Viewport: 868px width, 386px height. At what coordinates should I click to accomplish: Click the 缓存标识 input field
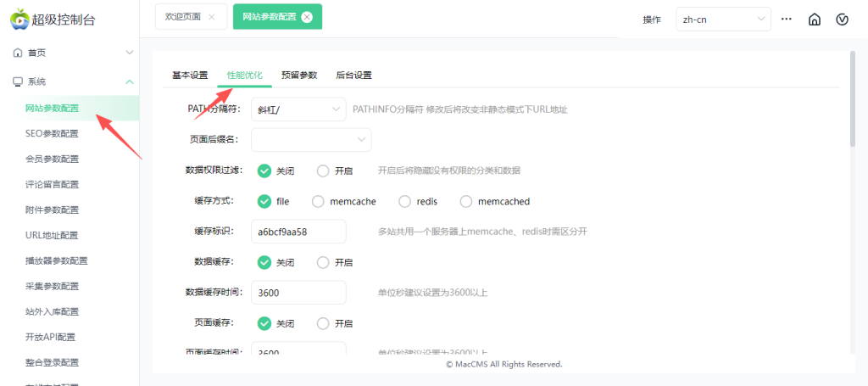coord(298,232)
